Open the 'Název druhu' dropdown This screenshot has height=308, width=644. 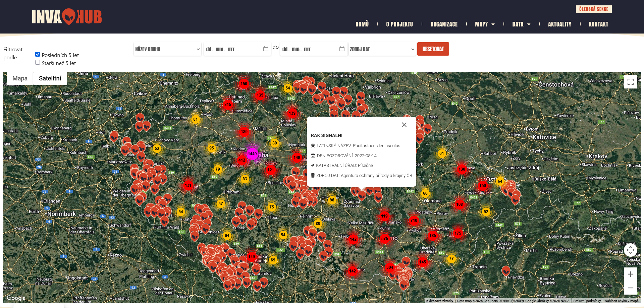[x=167, y=49]
